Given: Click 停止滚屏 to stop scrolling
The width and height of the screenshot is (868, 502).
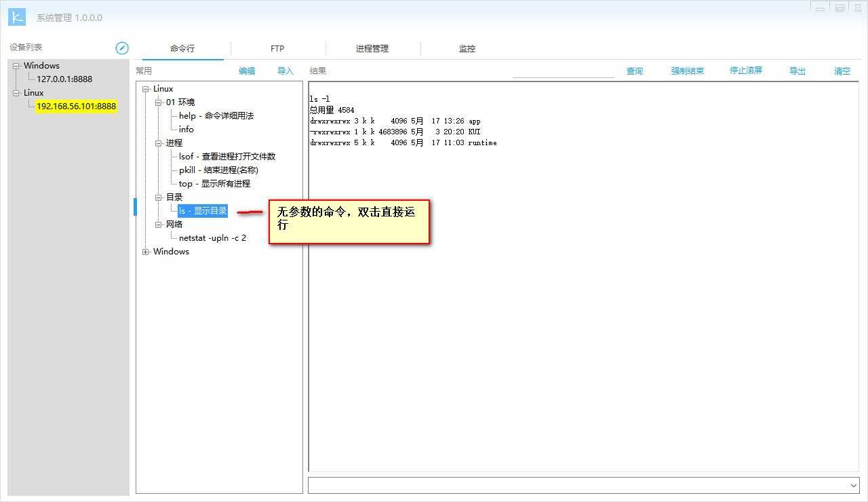Looking at the screenshot, I should coord(746,71).
